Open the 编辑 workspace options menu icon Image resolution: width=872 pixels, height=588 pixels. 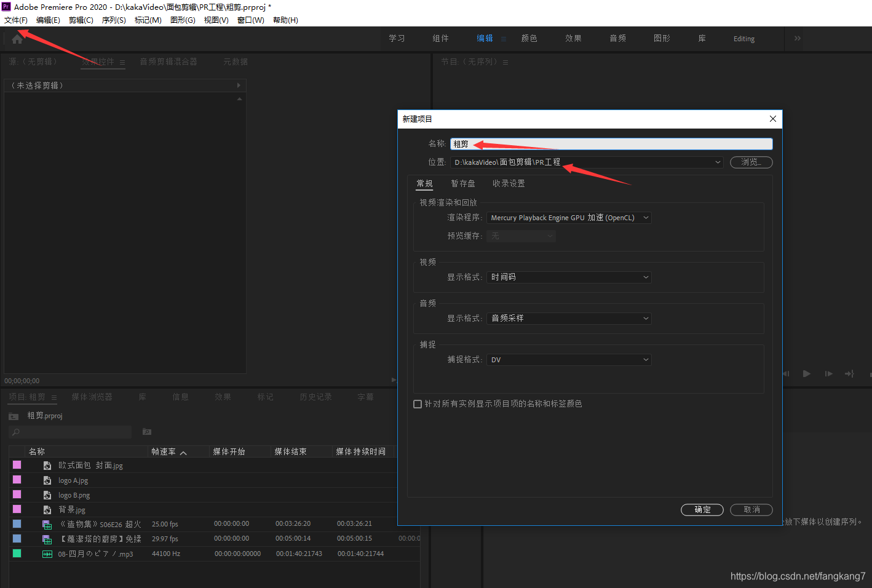(504, 39)
